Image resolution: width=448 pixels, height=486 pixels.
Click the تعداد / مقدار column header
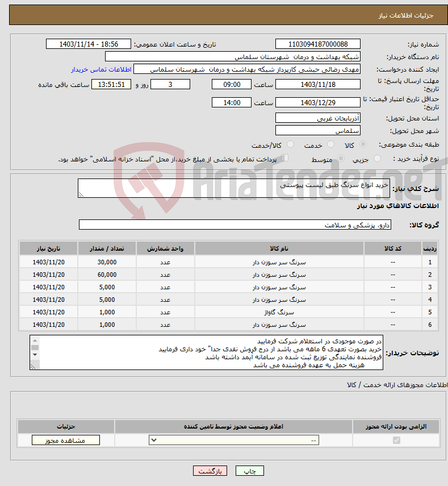pos(107,248)
